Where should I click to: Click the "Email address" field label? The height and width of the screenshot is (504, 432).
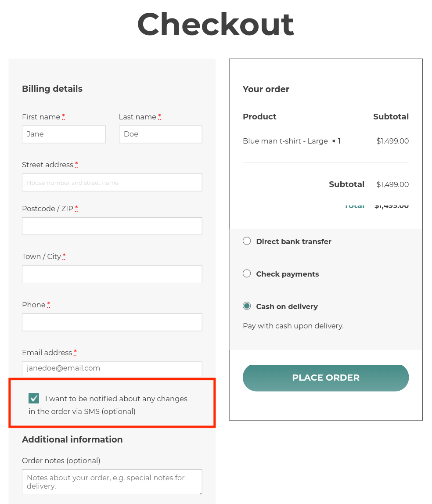[47, 353]
